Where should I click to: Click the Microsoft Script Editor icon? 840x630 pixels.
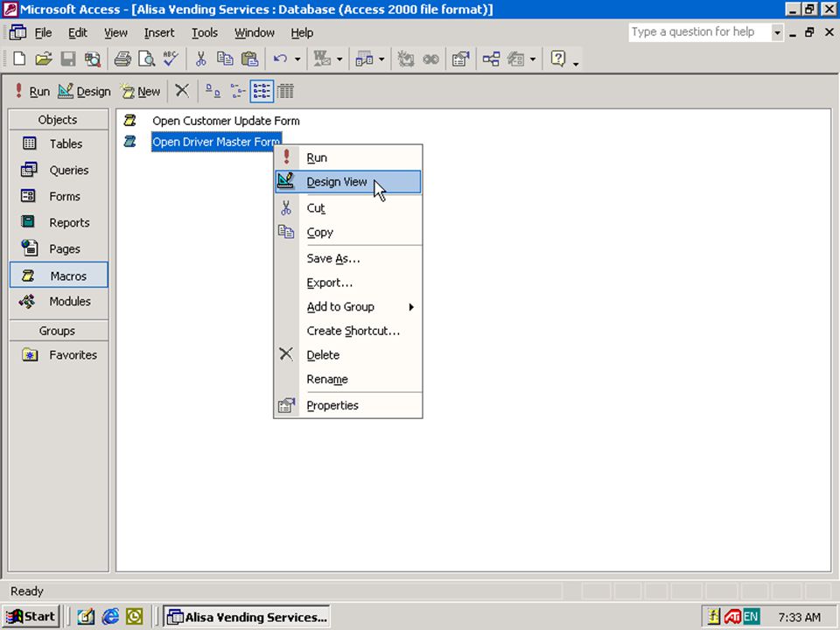(430, 59)
